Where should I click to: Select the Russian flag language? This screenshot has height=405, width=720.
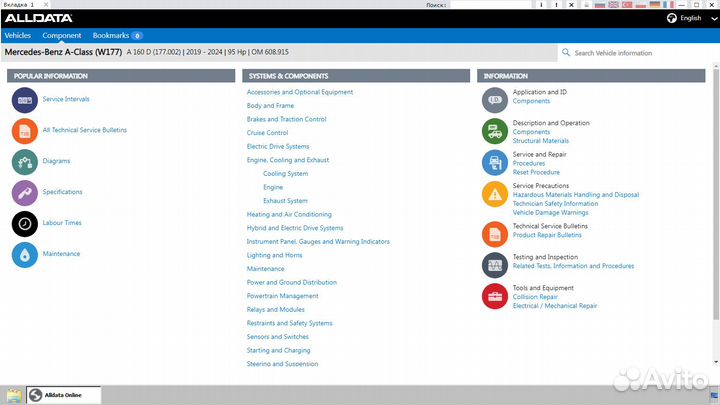click(x=600, y=5)
